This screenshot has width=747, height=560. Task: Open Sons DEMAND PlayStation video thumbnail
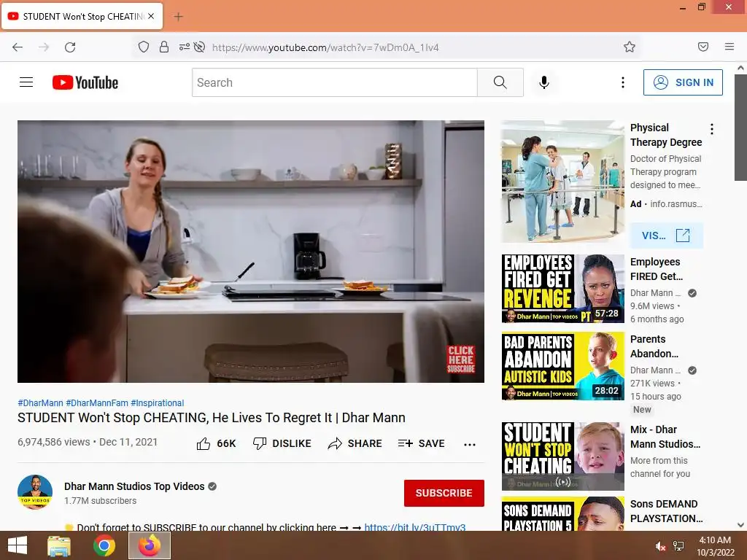point(562,514)
